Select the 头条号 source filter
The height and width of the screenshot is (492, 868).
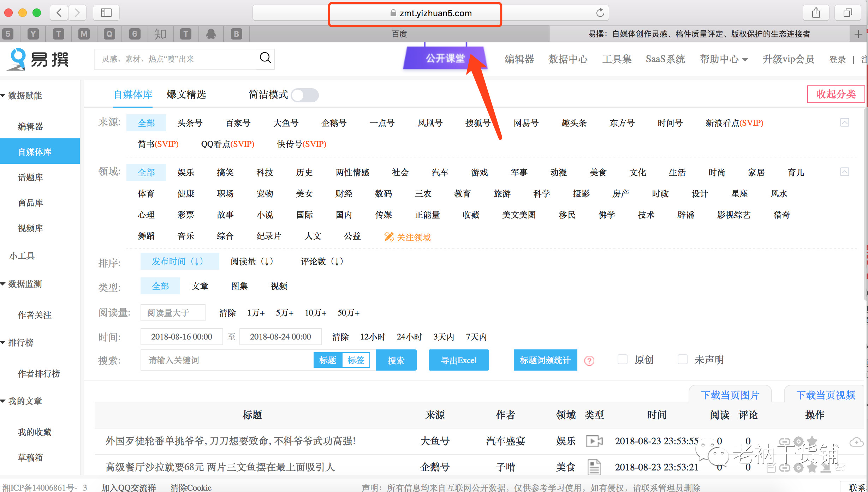(190, 123)
